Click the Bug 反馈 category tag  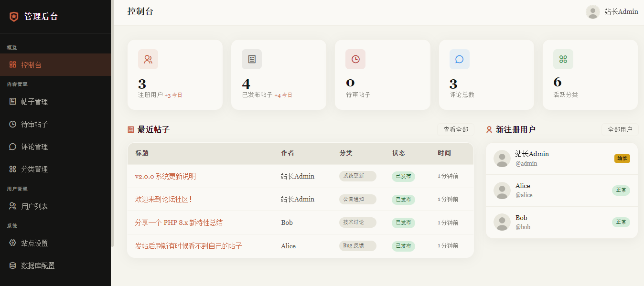357,246
